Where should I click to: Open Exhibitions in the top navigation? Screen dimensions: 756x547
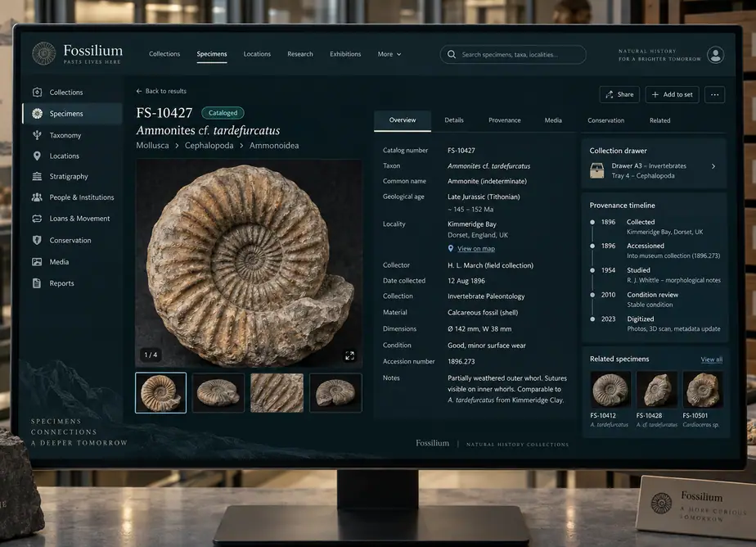tap(345, 54)
